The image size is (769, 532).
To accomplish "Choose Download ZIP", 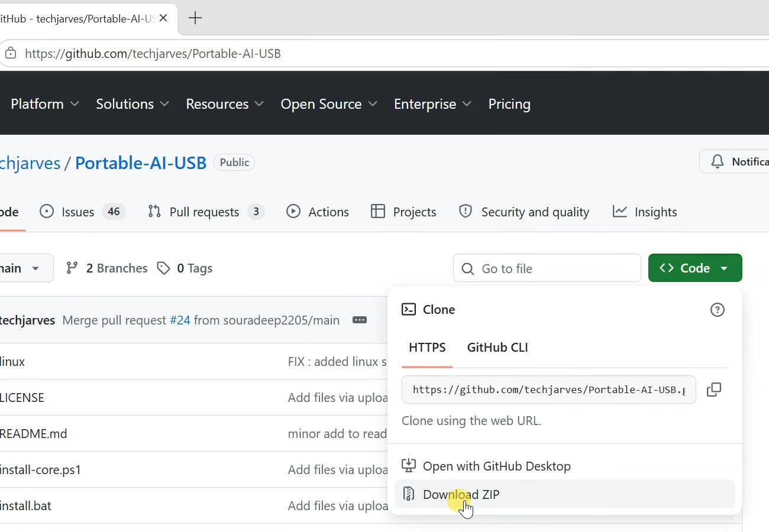I will (x=564, y=494).
